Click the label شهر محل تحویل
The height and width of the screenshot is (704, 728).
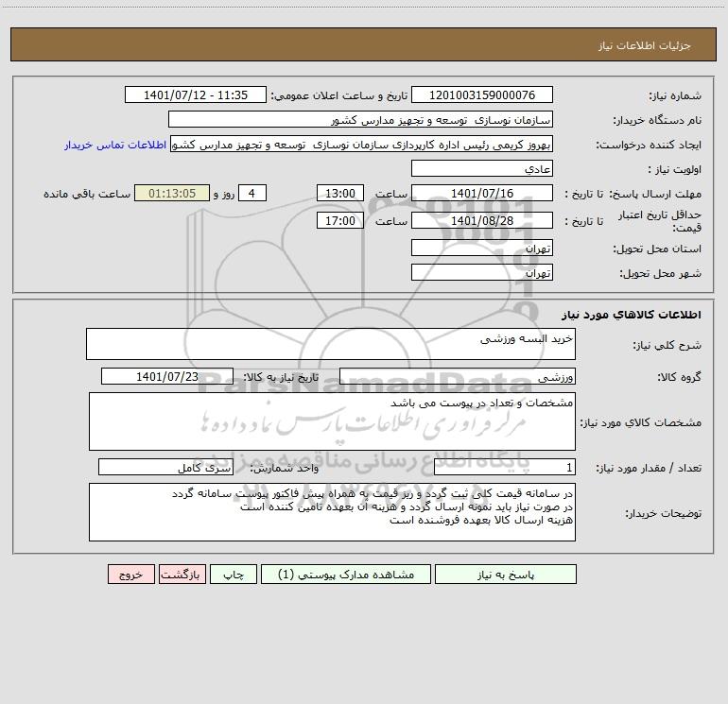(661, 273)
